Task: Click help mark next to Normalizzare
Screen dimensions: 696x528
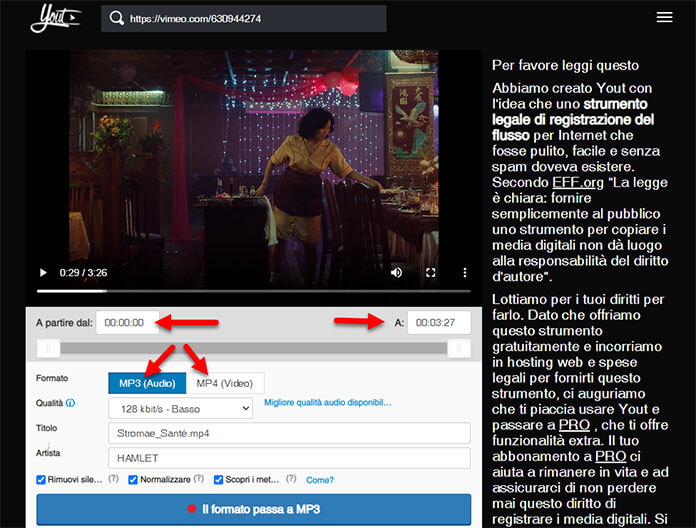Action: 199,479
